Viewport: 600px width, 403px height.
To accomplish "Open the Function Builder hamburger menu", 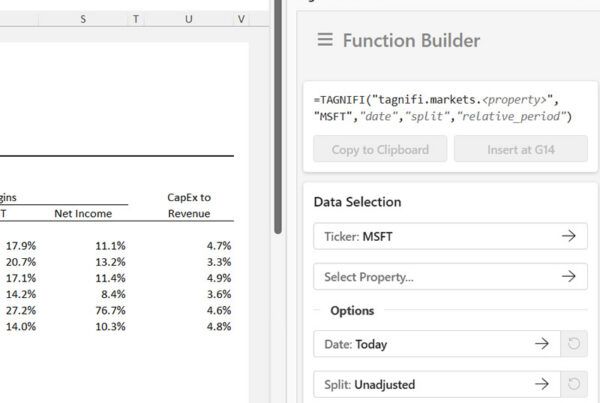I will click(x=324, y=40).
